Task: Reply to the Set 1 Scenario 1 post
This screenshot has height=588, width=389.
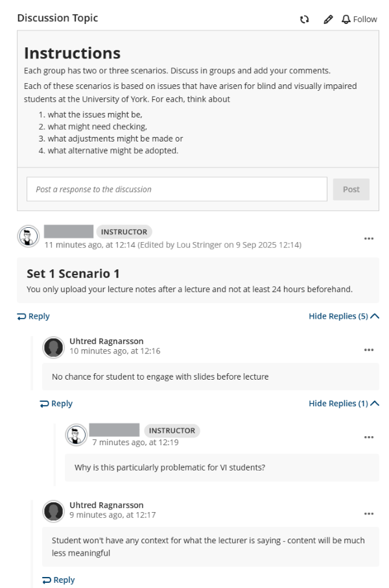Action: pyautogui.click(x=34, y=316)
